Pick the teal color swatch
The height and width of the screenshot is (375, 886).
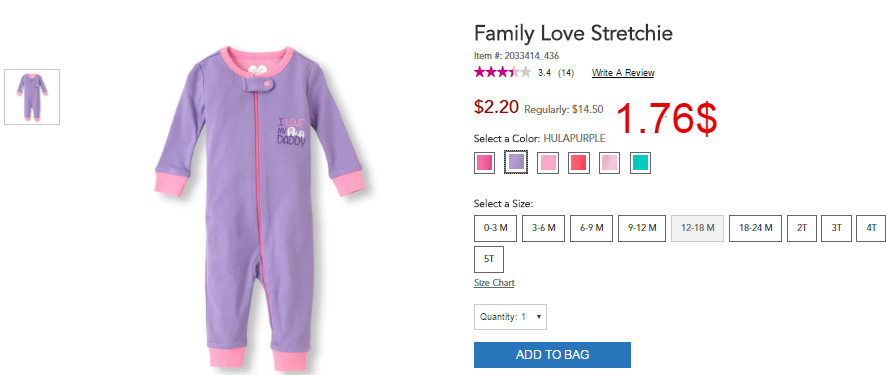[x=640, y=163]
